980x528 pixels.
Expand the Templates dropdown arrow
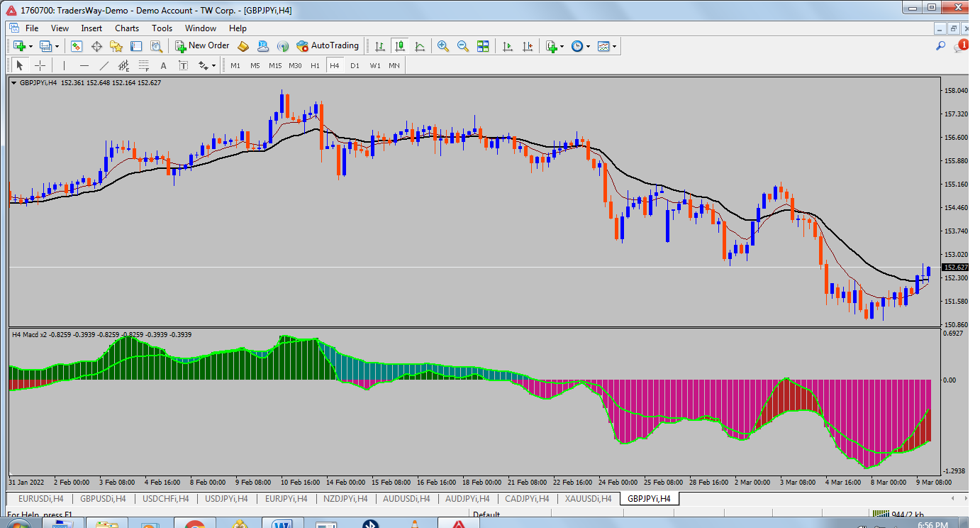(x=614, y=47)
